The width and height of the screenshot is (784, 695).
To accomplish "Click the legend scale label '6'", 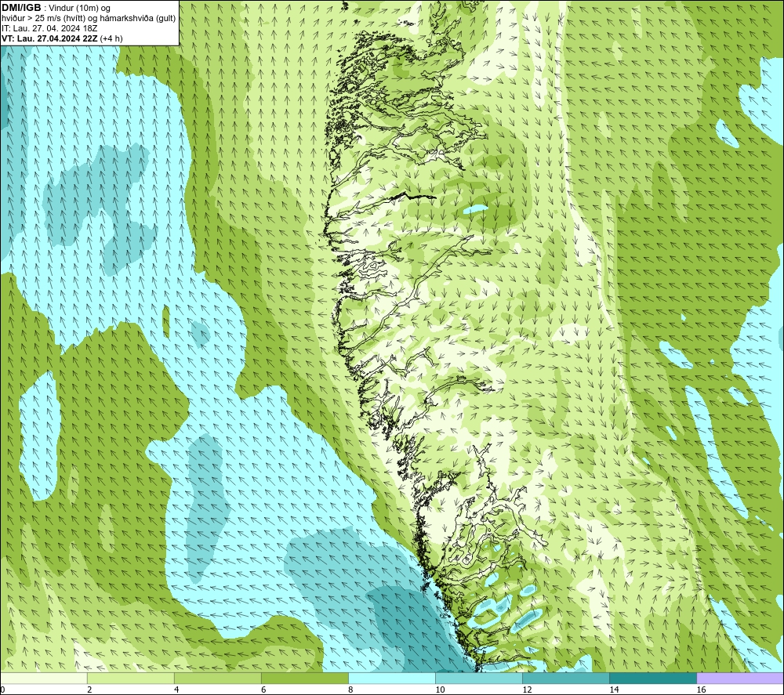I will pyautogui.click(x=263, y=690).
